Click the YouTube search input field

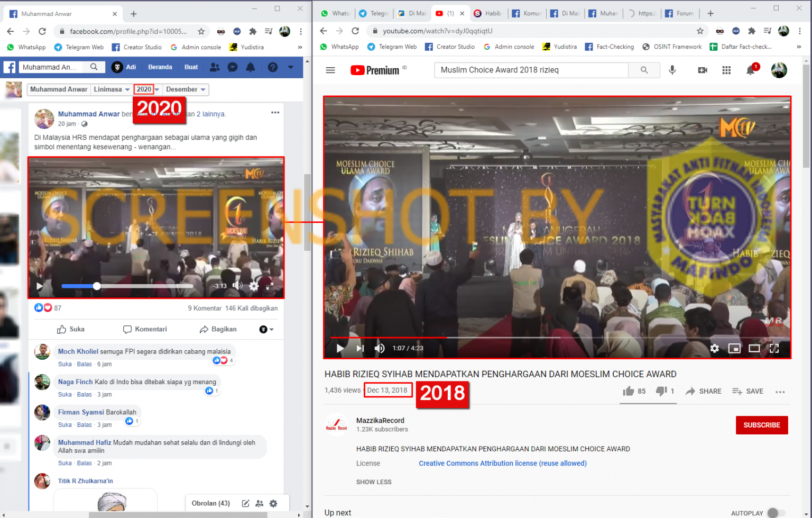531,70
